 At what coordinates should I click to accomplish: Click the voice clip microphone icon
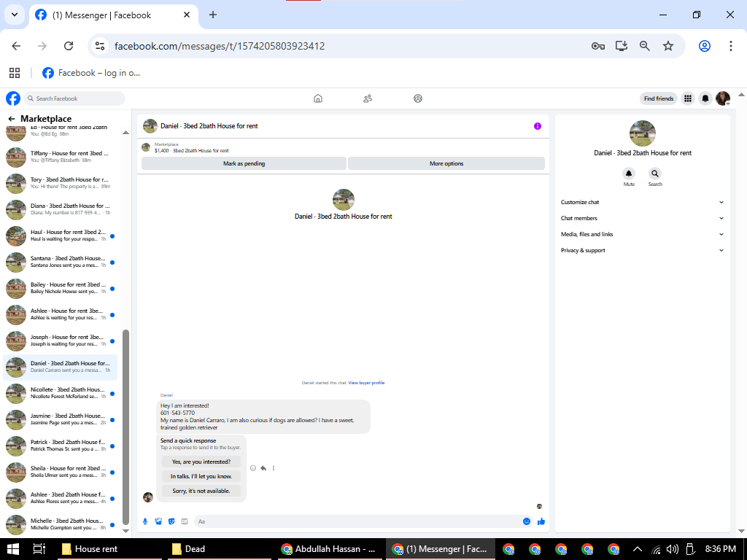point(145,521)
